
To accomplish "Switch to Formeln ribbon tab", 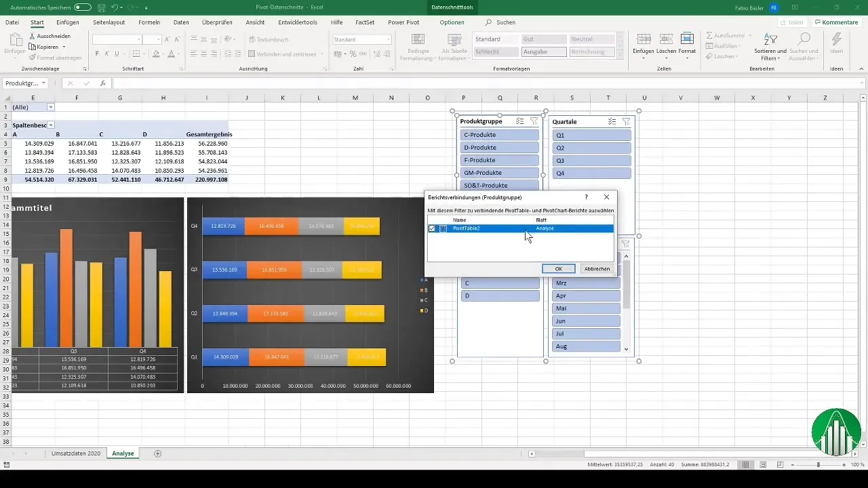I will click(149, 22).
